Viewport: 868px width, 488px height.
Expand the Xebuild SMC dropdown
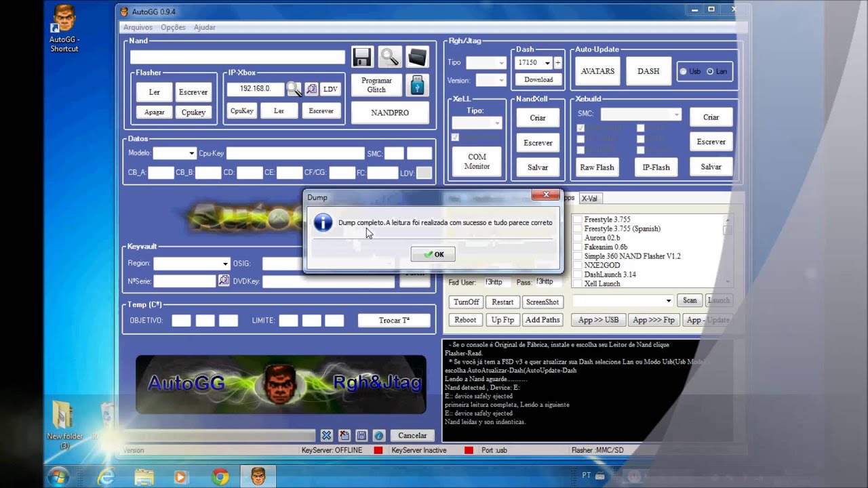[676, 115]
